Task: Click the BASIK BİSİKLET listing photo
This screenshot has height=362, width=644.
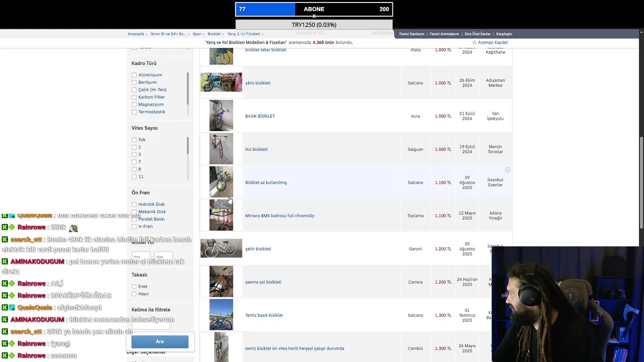Action: pos(221,116)
